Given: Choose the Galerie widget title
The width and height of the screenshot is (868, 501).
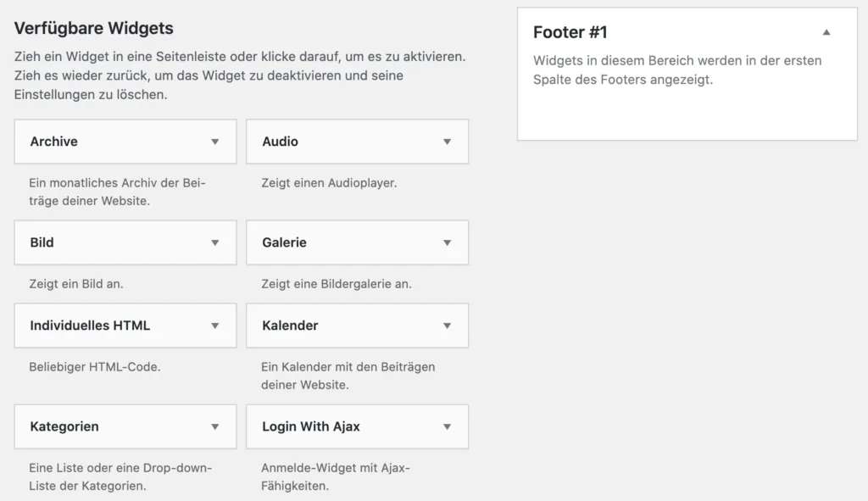Looking at the screenshot, I should pos(285,242).
